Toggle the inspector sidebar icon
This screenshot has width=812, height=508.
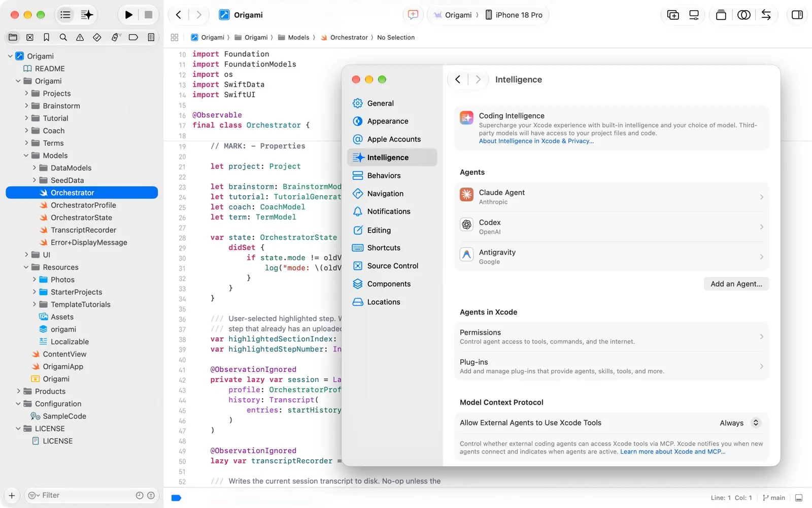pyautogui.click(x=797, y=15)
